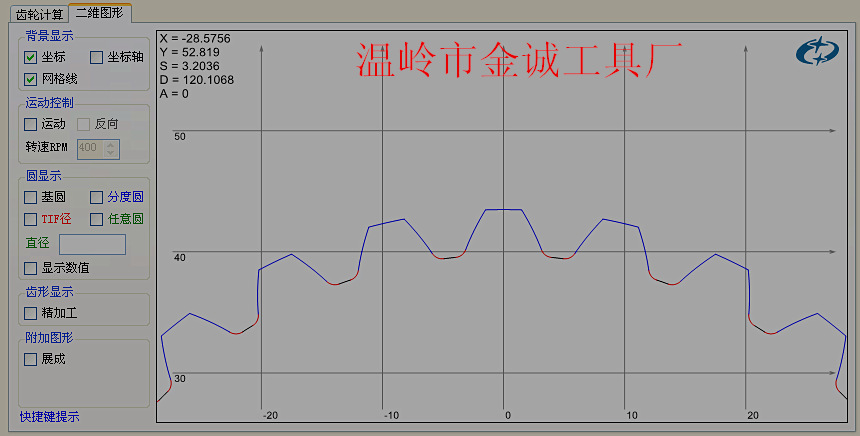Viewport: 860px width, 436px height.
Task: Check the 反向 checkbox
Action: coord(83,124)
